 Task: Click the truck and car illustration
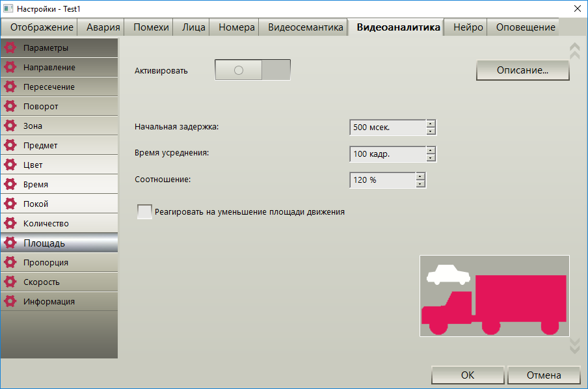click(494, 296)
